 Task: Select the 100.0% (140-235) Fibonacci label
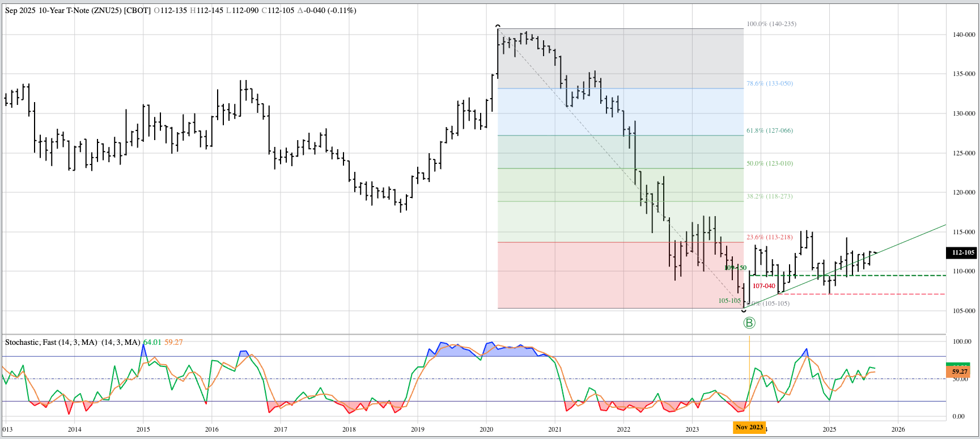[x=771, y=24]
